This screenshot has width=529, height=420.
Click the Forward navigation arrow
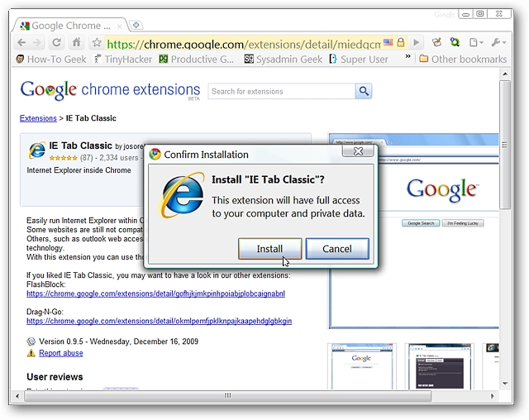[38, 43]
